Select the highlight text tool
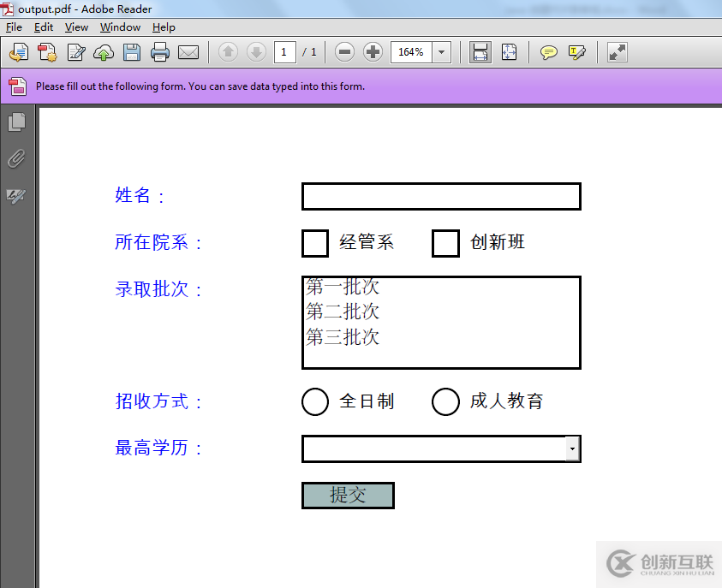722x588 pixels. pos(576,52)
